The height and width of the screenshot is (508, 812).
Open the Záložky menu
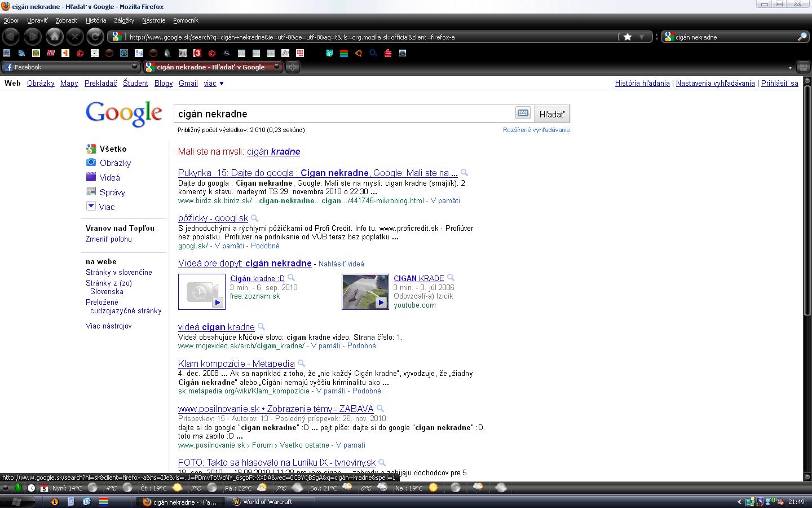(124, 20)
